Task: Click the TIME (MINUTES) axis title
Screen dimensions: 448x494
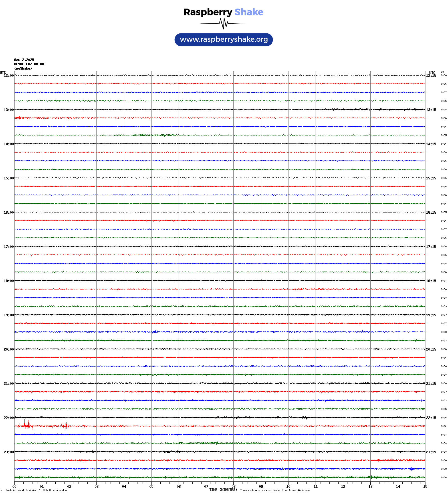Action: point(223,490)
